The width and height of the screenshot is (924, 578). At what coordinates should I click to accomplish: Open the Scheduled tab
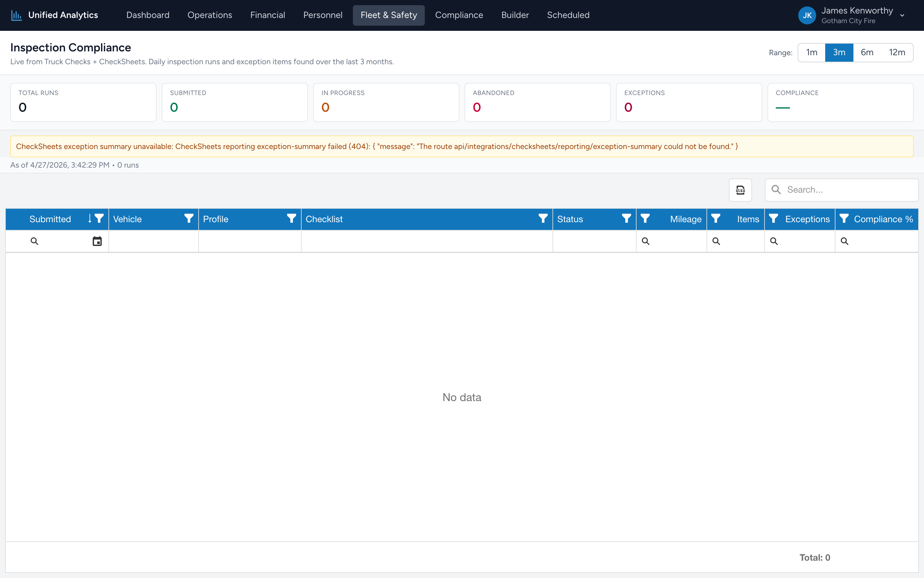568,15
